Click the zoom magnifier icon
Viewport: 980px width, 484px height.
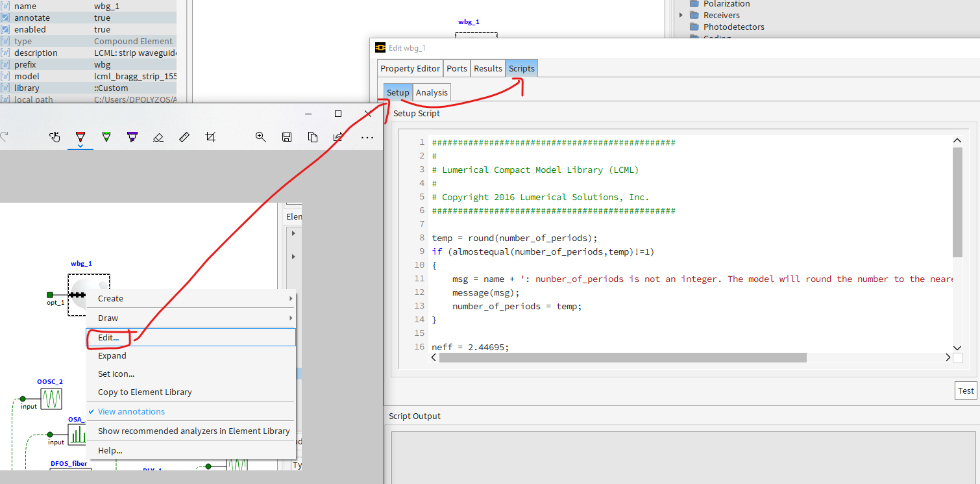pos(261,137)
